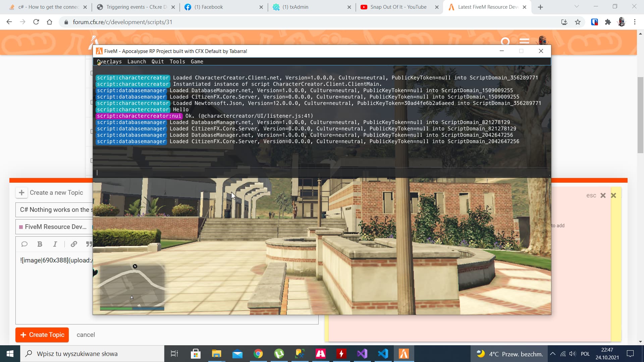The height and width of the screenshot is (362, 644).
Task: Open Google Chrome from the taskbar
Action: tap(258, 354)
